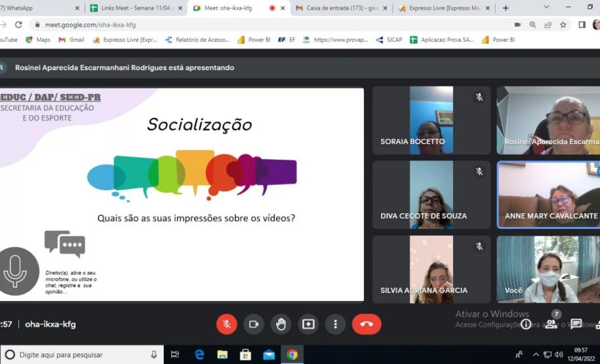
Task: Toggle the camera button
Action: coord(254,324)
